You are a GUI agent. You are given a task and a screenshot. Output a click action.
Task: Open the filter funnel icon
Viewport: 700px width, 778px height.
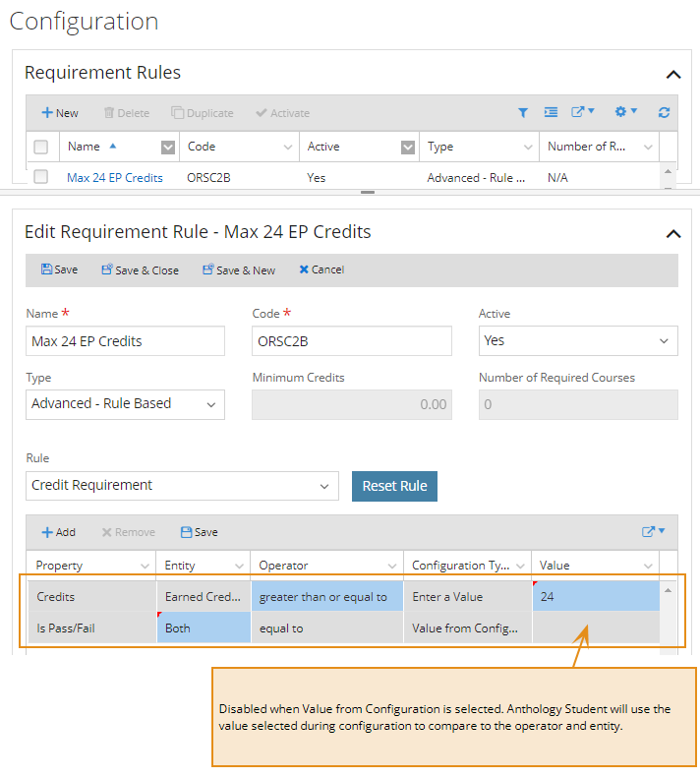tap(523, 113)
